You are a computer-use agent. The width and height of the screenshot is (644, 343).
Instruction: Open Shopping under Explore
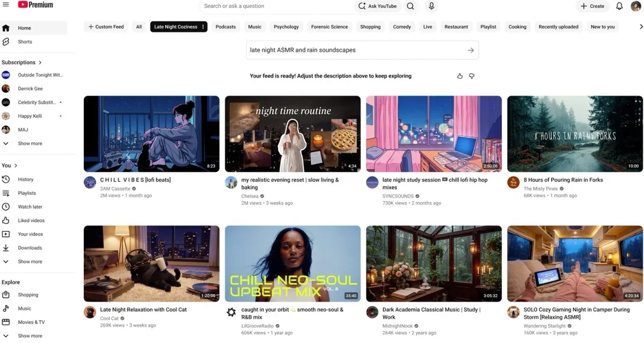[34, 295]
